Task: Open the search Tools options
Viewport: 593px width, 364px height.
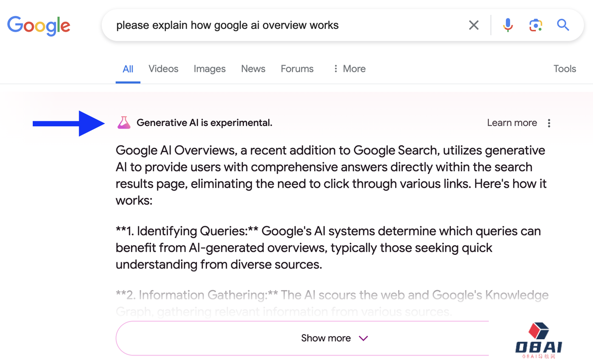Action: click(x=565, y=69)
